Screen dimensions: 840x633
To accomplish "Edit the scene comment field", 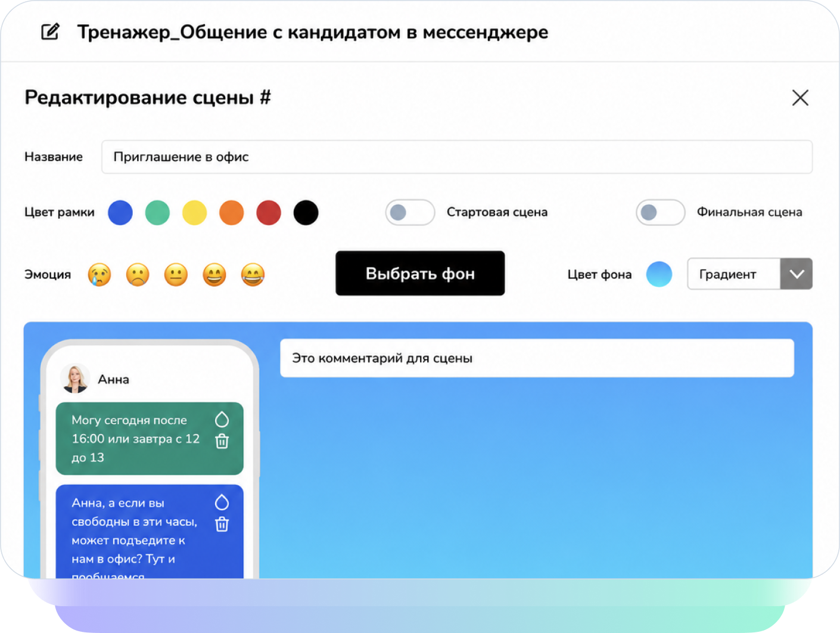I will [537, 358].
